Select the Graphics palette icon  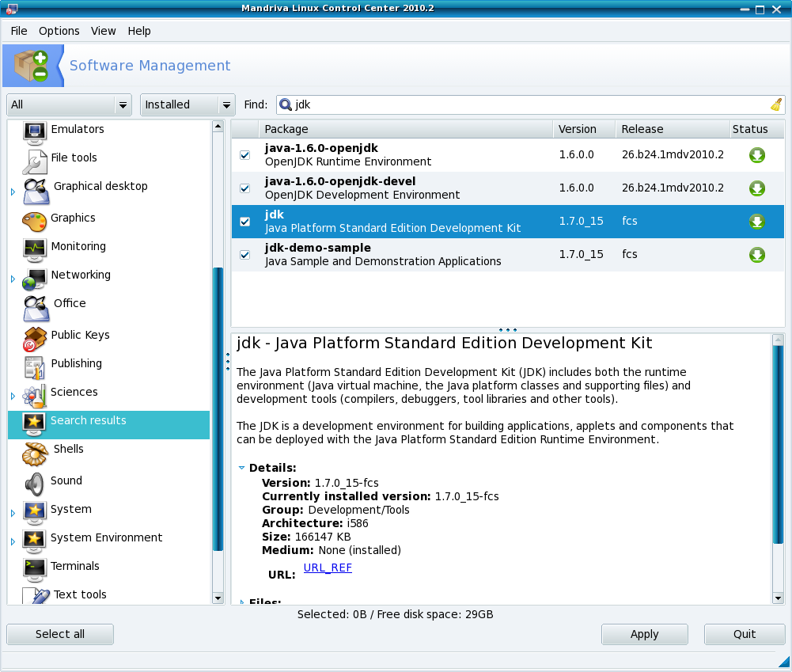tap(36, 219)
